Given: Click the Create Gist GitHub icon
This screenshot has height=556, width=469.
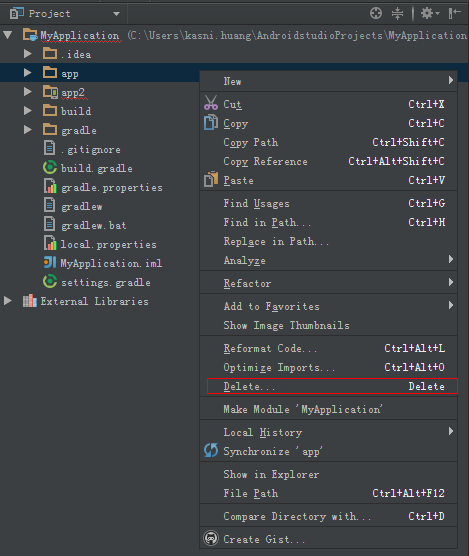Looking at the screenshot, I should click(x=211, y=538).
